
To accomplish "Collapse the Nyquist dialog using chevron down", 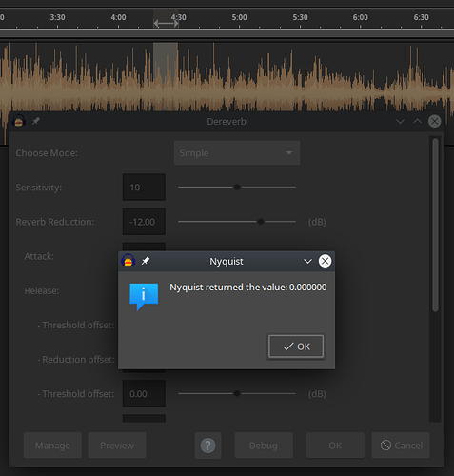I will (x=307, y=261).
